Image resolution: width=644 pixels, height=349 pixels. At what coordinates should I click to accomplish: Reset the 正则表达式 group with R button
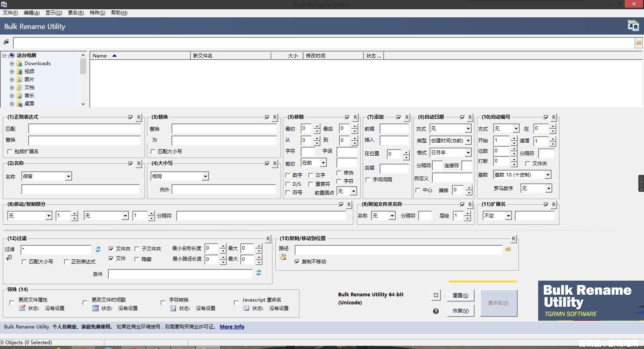[x=139, y=117]
